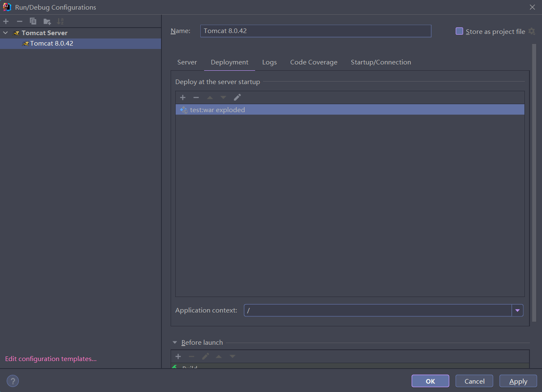
Task: Open Edit configuration templates link
Action: click(x=51, y=359)
